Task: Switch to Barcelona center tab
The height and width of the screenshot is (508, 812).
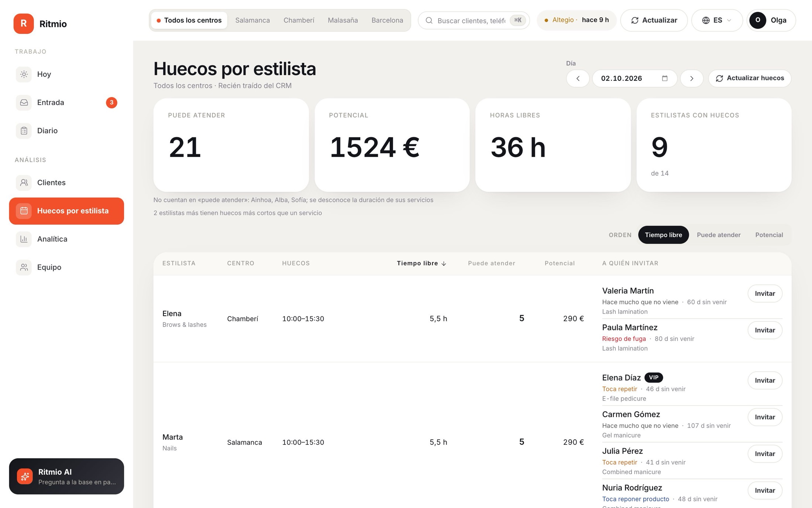Action: point(387,20)
